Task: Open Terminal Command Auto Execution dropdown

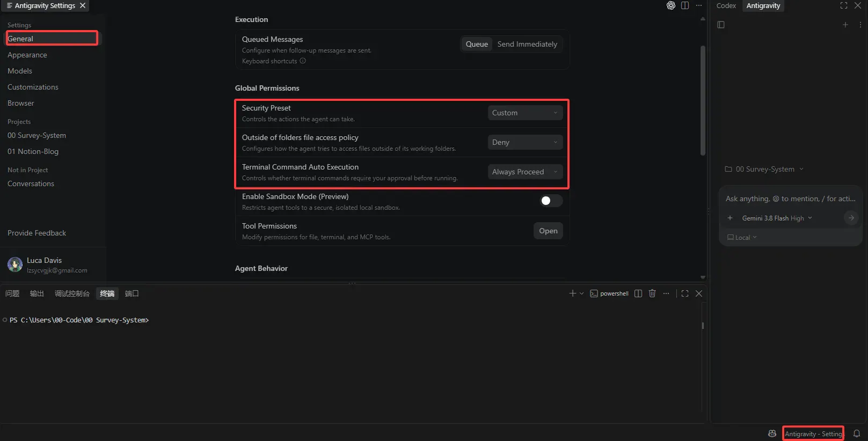Action: 525,172
